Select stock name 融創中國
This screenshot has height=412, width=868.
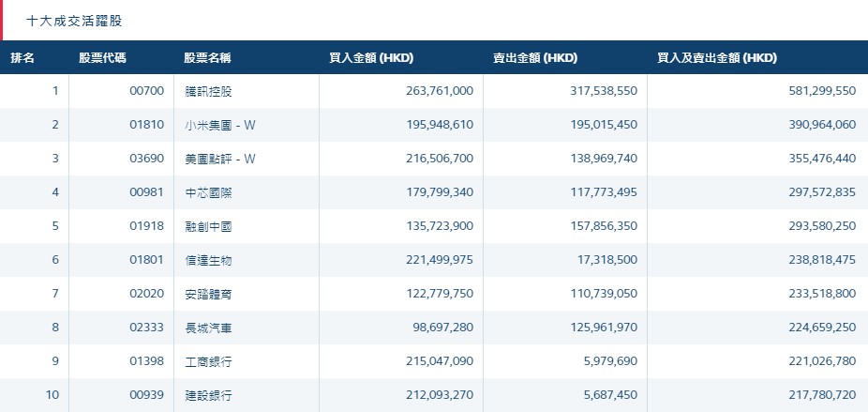[208, 226]
